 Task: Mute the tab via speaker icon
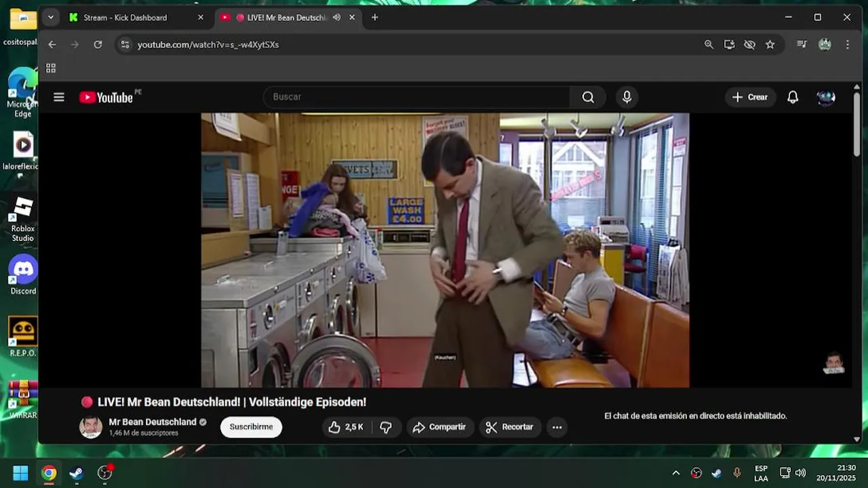[336, 18]
